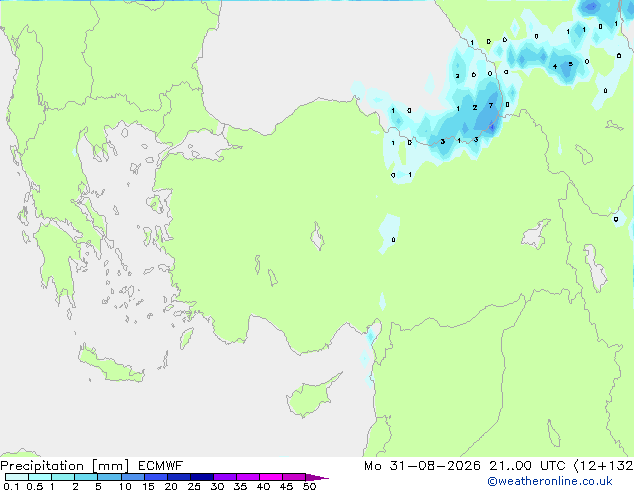Click the 45–50 mm legend color swatch
Screen dimensions: 634x490
tap(294, 477)
